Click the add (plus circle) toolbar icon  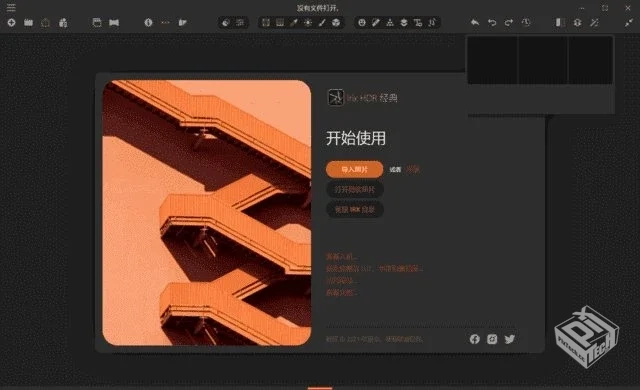click(11, 22)
